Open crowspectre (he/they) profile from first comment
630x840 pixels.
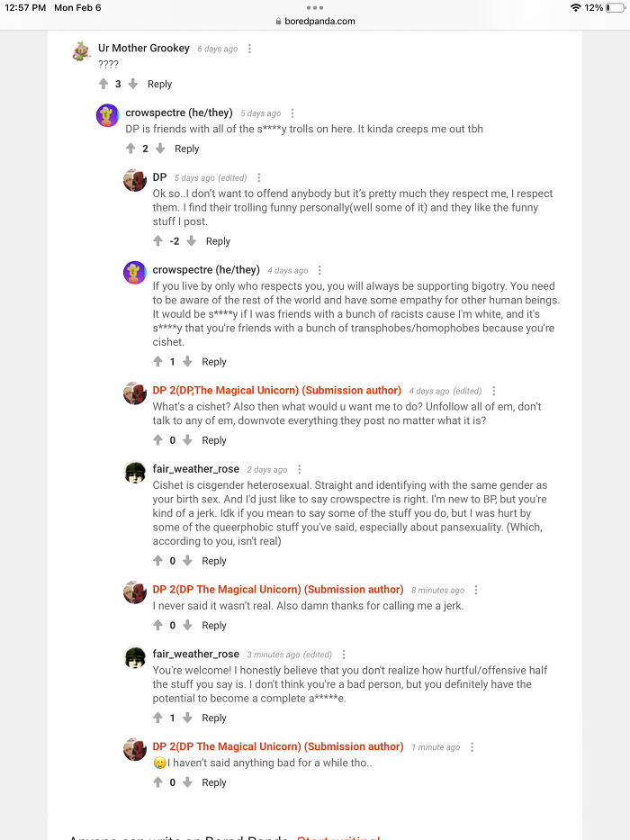coord(179,113)
